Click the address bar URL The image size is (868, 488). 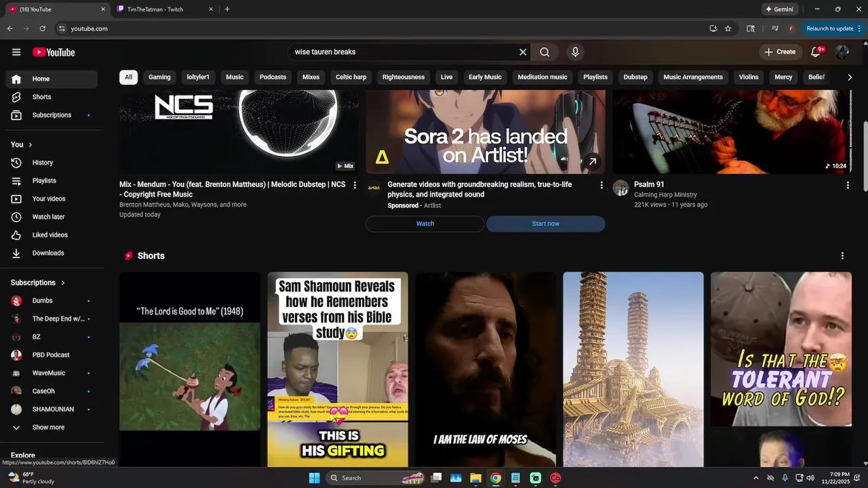(x=89, y=28)
